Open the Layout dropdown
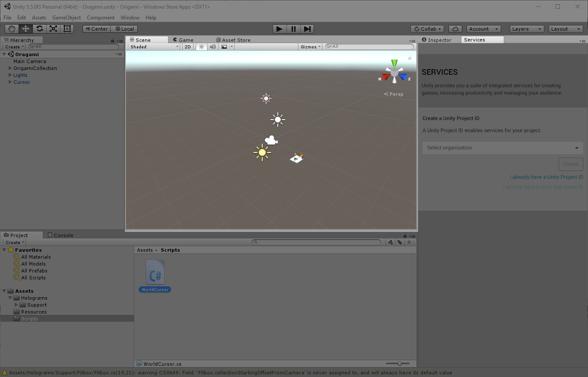The width and height of the screenshot is (588, 377). (x=566, y=29)
